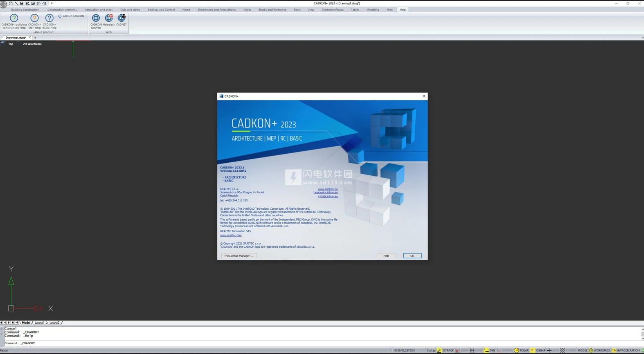This screenshot has height=354, width=644.
Task: Switch to the Layout1 tab
Action: [x=39, y=323]
